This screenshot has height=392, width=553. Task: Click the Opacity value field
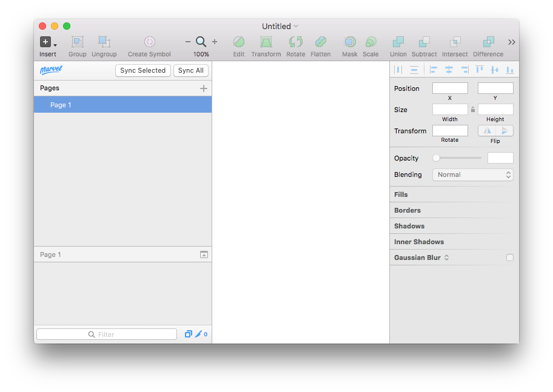500,158
